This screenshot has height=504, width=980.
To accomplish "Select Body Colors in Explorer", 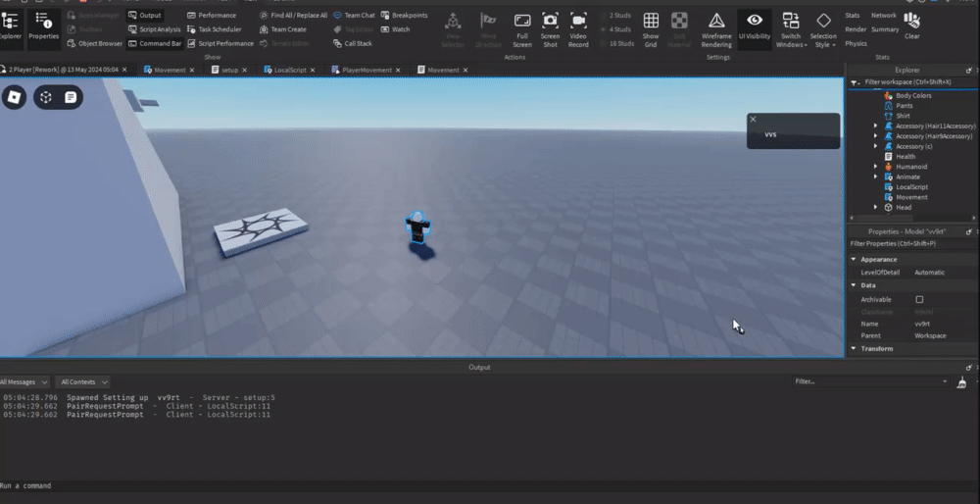I will (913, 96).
